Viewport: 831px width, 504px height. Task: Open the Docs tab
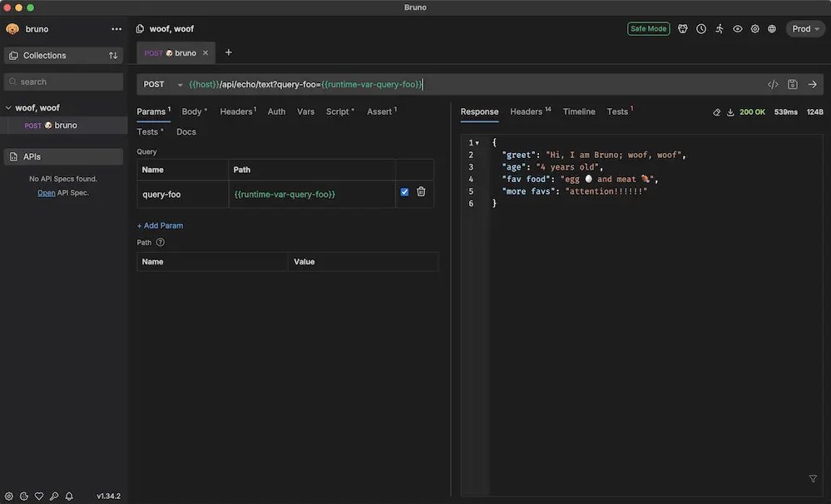[186, 132]
